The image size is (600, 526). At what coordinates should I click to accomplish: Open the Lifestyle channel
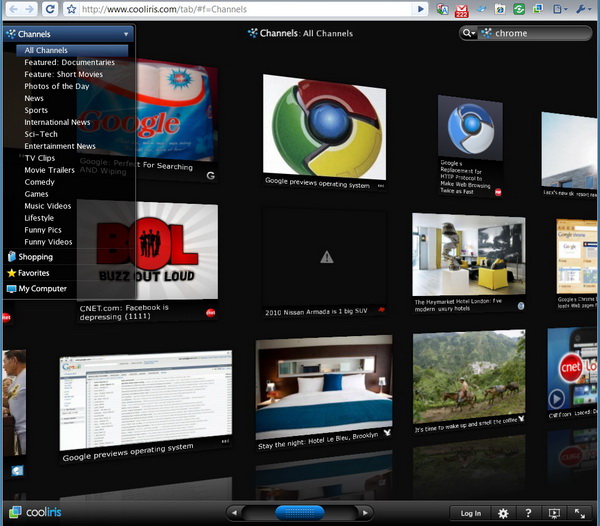pos(39,218)
